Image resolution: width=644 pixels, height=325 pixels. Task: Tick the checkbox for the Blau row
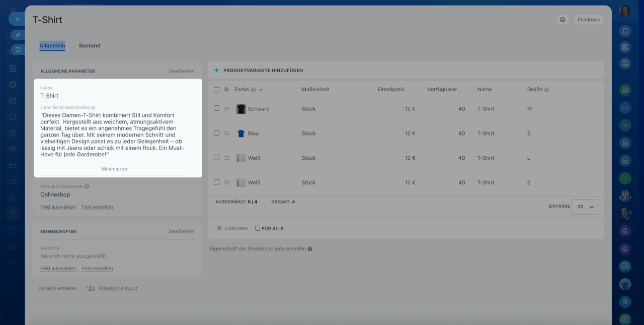(216, 133)
